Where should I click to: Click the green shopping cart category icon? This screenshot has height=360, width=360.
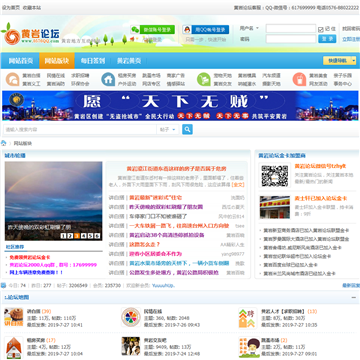point(204,79)
